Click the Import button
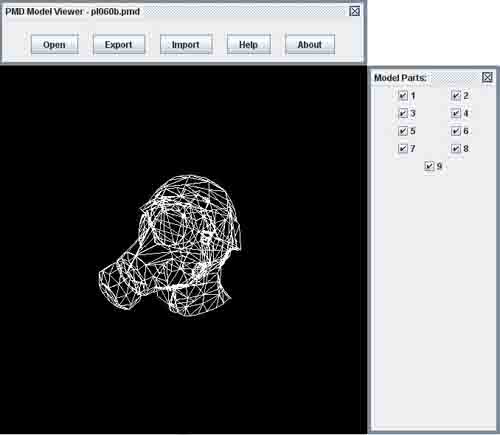Screen dimensions: 500x435 (186, 44)
